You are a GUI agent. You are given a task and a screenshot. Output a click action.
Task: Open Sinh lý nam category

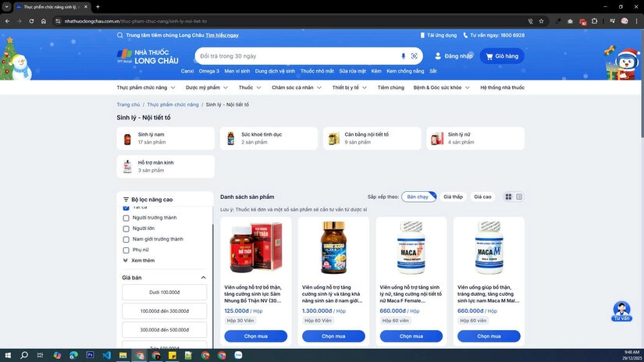click(x=165, y=138)
